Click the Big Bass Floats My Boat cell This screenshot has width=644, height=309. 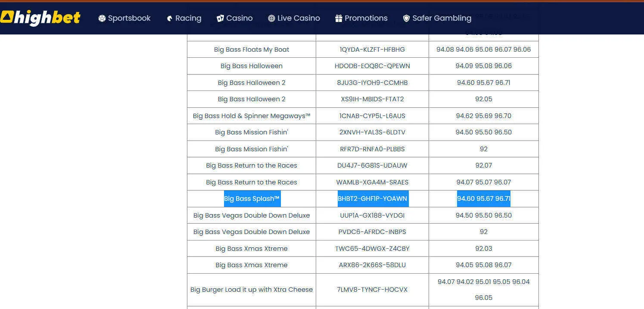252,50
